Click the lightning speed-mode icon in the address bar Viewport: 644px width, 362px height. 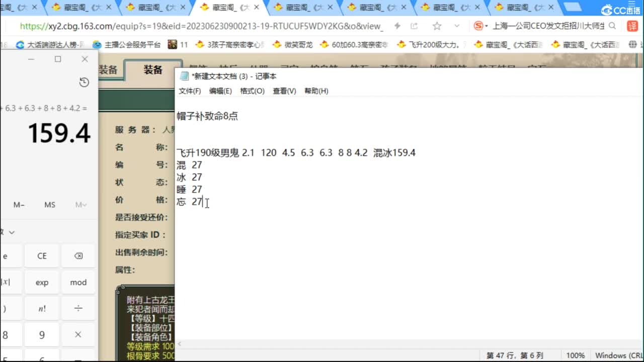pyautogui.click(x=397, y=26)
